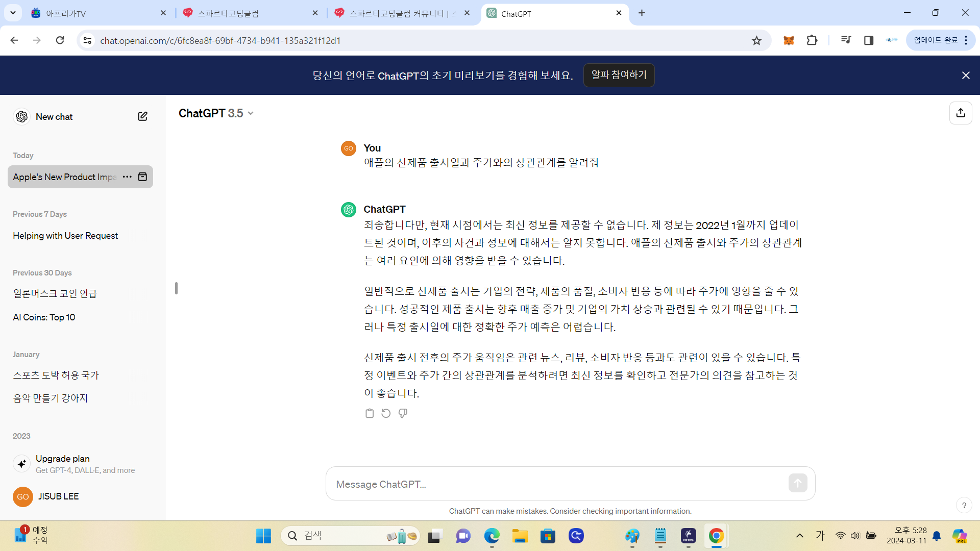Open help question mark button

point(964,506)
